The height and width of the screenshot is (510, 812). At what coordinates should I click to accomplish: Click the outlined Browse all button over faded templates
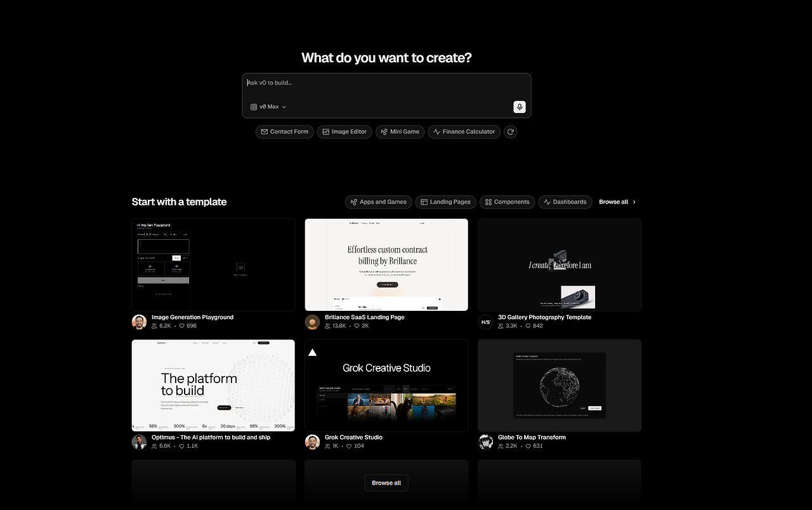(386, 483)
